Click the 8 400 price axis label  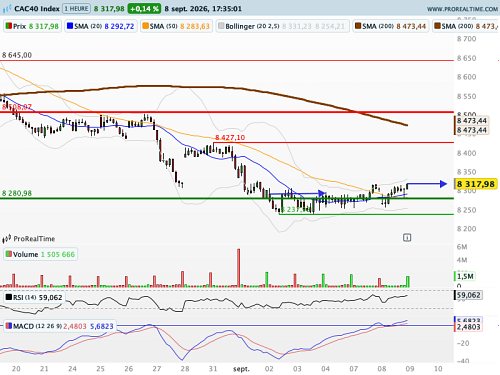pyautogui.click(x=467, y=153)
